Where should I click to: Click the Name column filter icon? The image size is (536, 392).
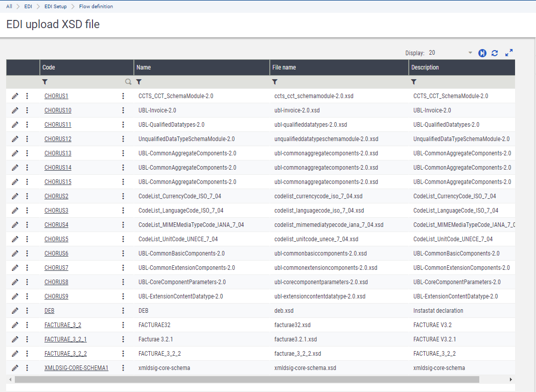139,82
